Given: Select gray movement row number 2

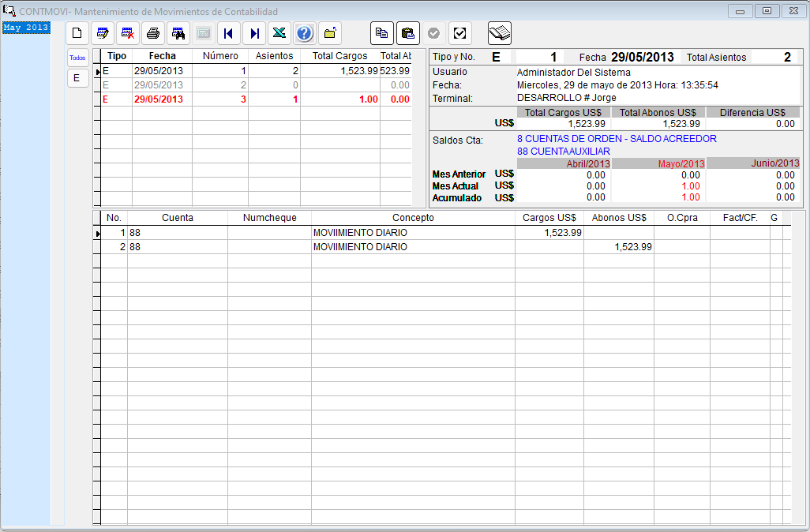Looking at the screenshot, I should click(257, 85).
